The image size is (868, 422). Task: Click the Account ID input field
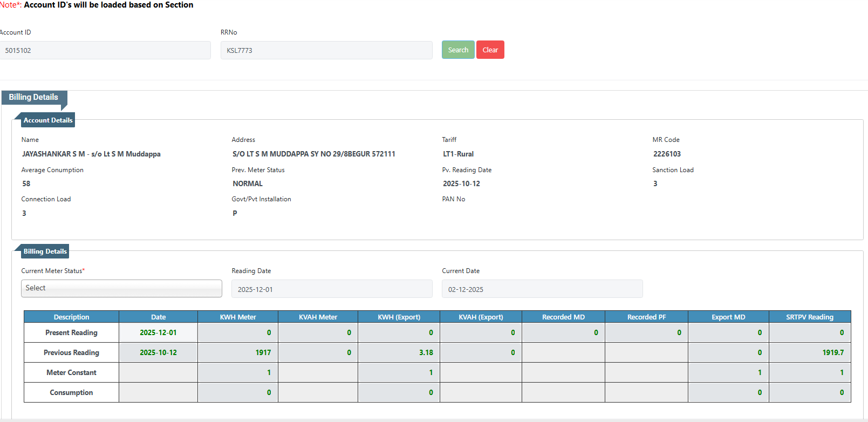(x=105, y=50)
